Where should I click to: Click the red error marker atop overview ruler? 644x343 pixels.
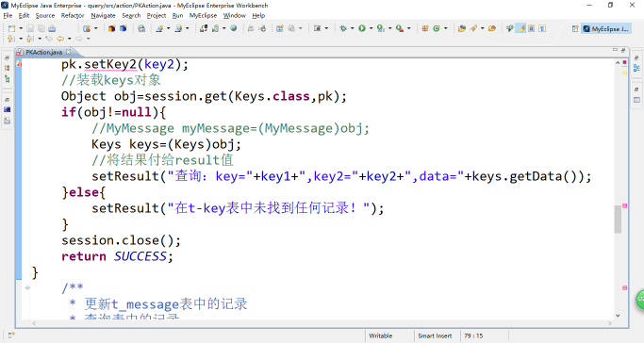click(x=625, y=62)
